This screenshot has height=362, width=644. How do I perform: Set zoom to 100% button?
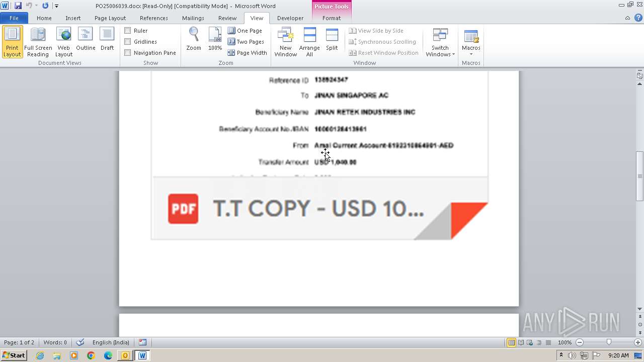tap(215, 39)
